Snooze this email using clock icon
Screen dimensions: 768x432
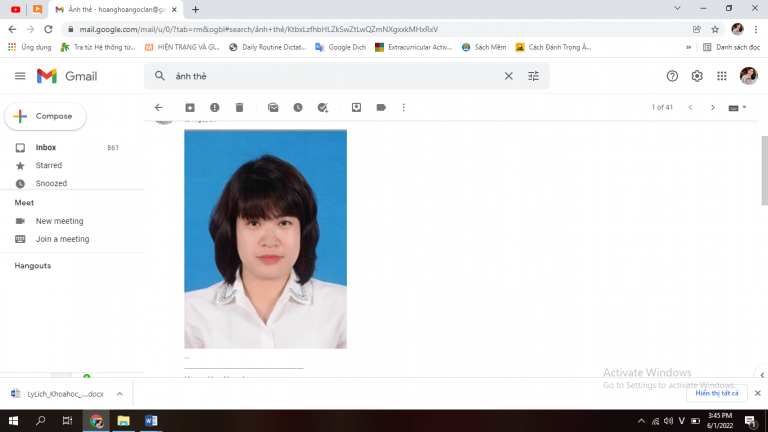[298, 107]
